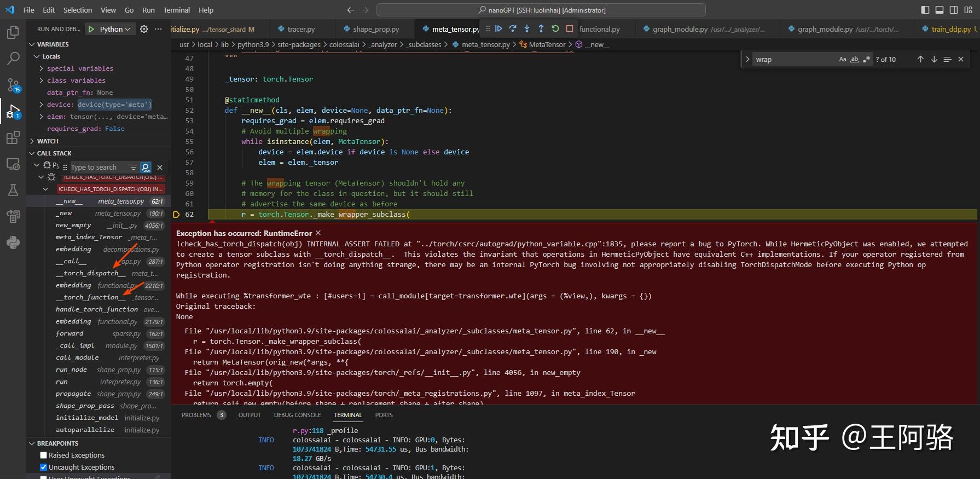Switch to the DEBUG CONSOLE tab

coord(297,415)
